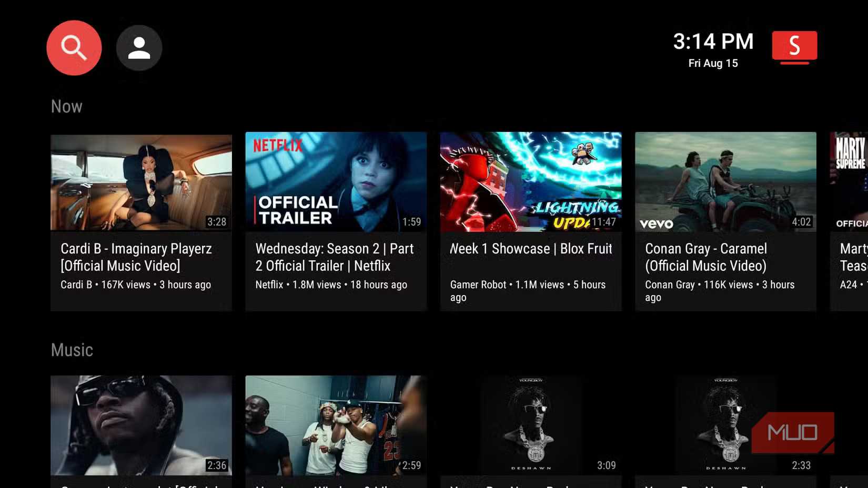Click the 3:14 PM clock display
This screenshot has height=488, width=868.
coord(714,41)
